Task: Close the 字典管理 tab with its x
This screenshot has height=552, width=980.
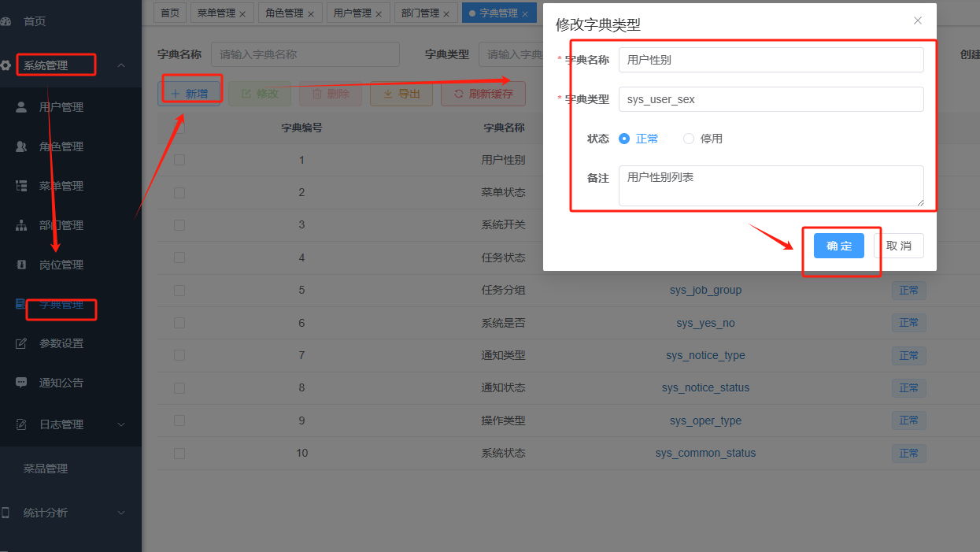Action: pos(525,13)
